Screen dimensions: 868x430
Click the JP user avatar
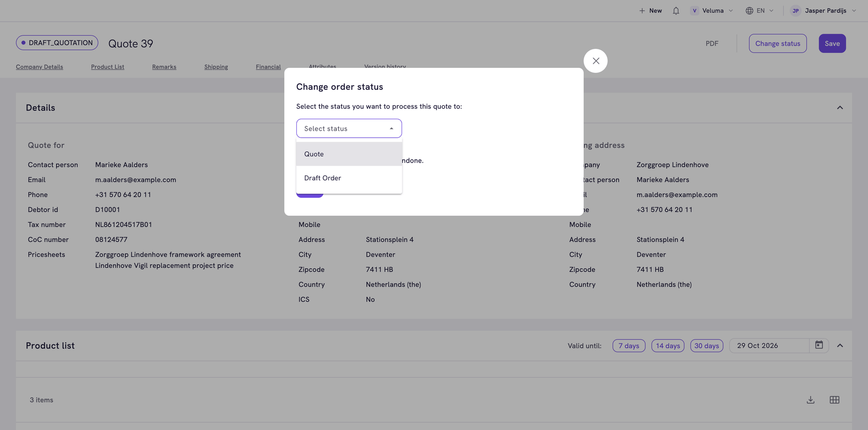tap(796, 10)
